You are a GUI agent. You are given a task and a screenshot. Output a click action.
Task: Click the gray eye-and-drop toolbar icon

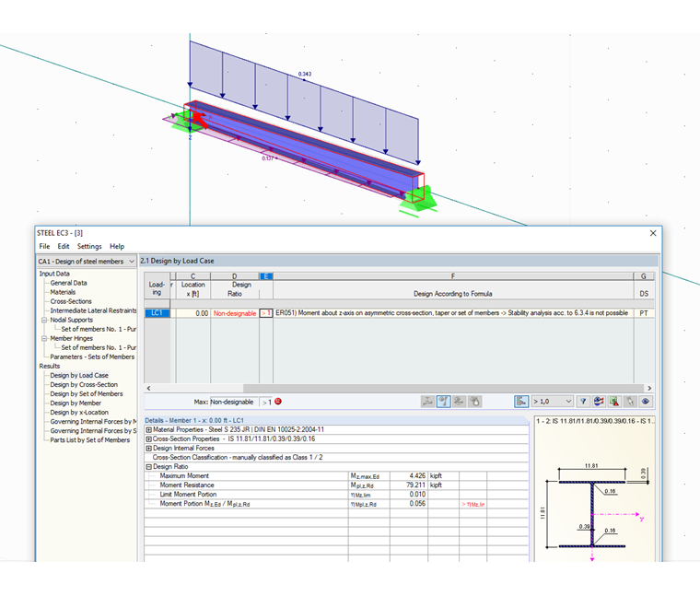coord(475,402)
